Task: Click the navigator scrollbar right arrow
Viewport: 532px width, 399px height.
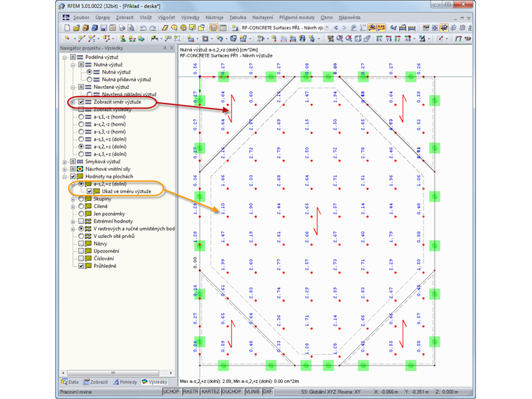Action: (x=171, y=373)
